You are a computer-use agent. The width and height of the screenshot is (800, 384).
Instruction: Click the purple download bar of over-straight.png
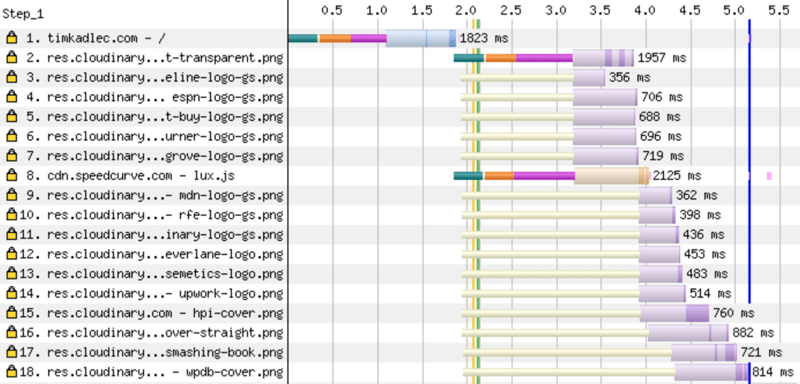point(688,332)
